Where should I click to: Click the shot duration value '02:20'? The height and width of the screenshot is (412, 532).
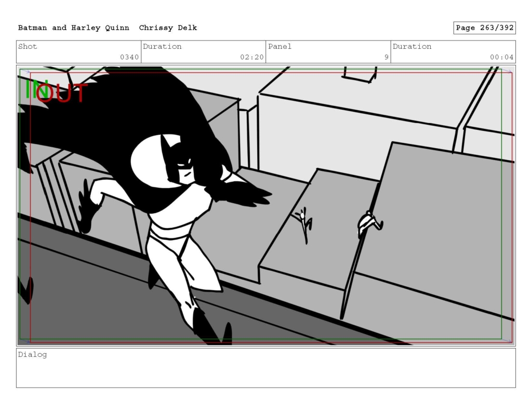click(x=252, y=57)
